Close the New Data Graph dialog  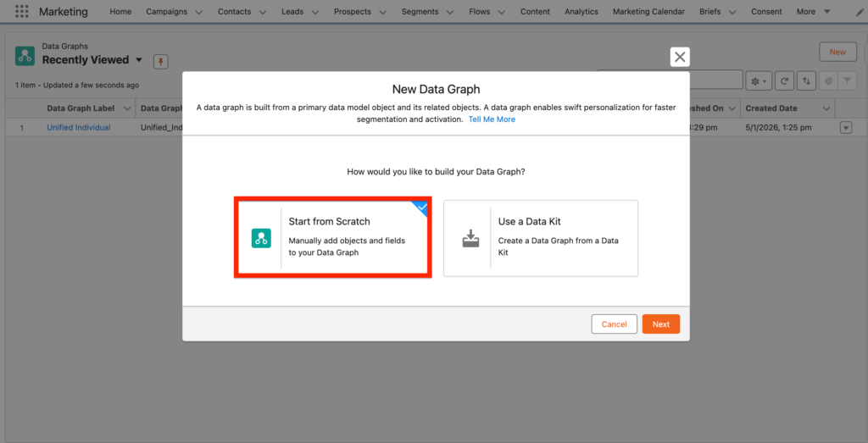(679, 57)
